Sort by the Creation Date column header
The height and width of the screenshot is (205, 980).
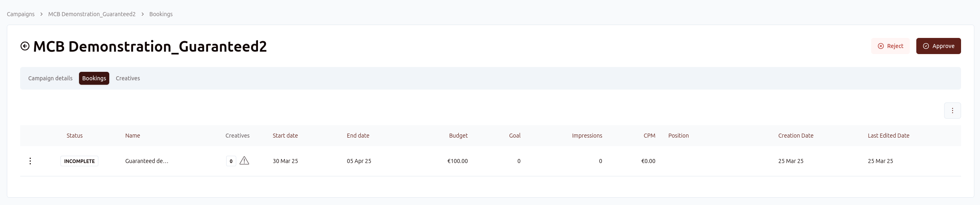pos(795,136)
